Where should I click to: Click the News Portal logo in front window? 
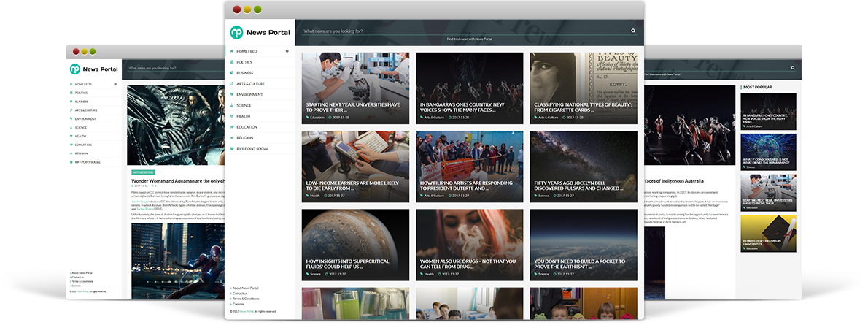click(x=260, y=33)
